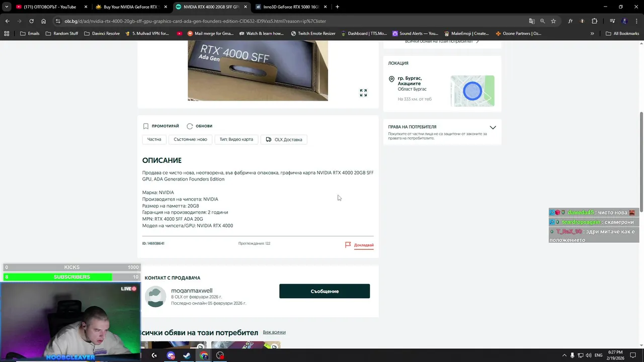Click the RTX 4000 SFF product photo
The height and width of the screenshot is (362, 644).
coord(258,71)
